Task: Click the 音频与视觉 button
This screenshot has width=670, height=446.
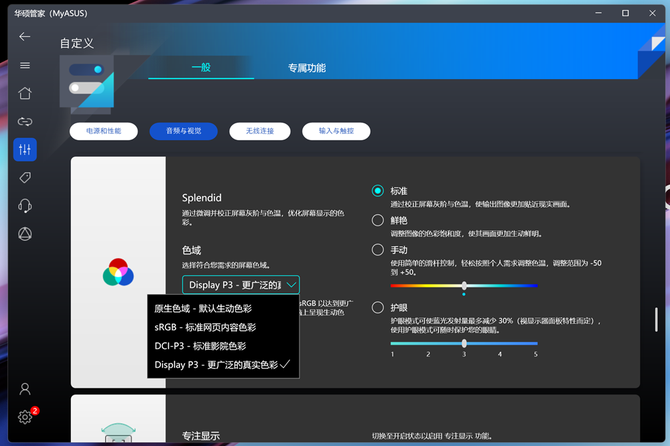Action: [184, 131]
